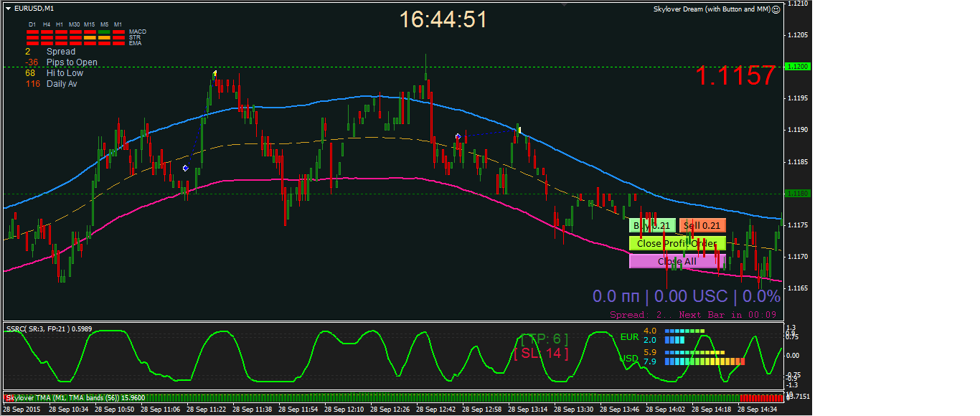Click the H1 timeframe label
Image resolution: width=980 pixels, height=416 pixels.
tap(60, 24)
